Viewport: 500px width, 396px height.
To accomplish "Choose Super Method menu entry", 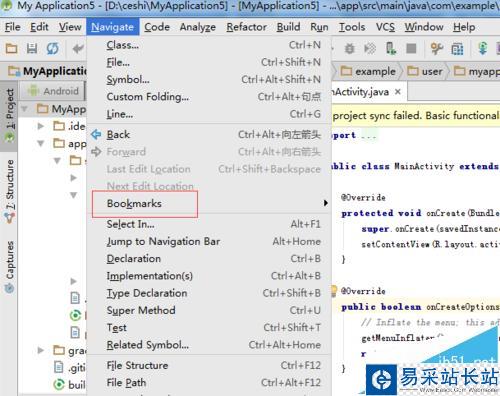I will 209,311.
